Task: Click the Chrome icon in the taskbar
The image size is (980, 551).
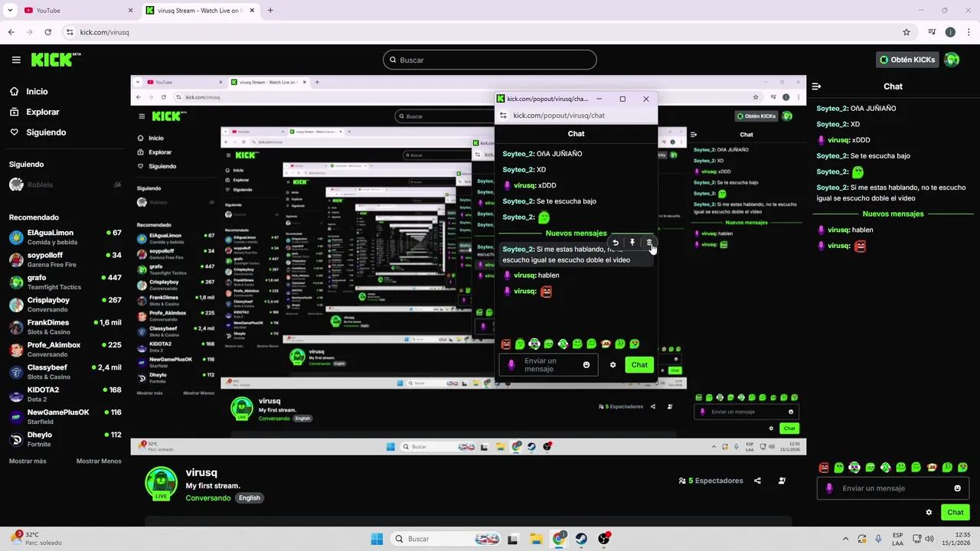Action: click(559, 539)
